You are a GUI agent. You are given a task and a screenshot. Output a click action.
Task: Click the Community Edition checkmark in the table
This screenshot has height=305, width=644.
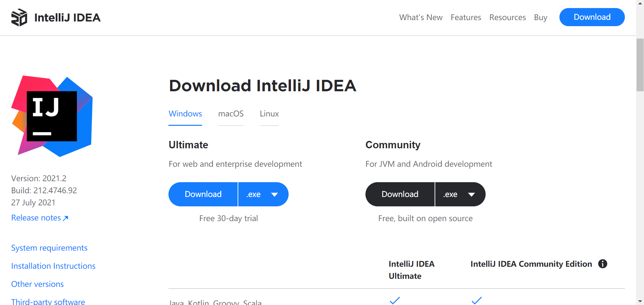[477, 300]
